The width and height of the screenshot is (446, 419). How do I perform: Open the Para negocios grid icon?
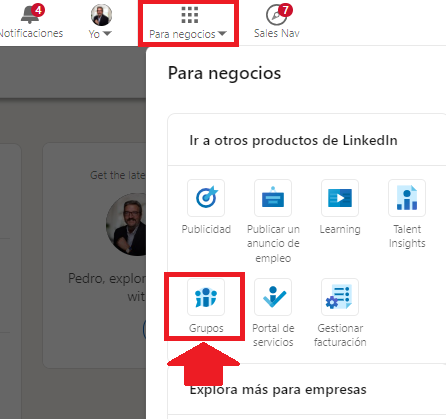190,15
